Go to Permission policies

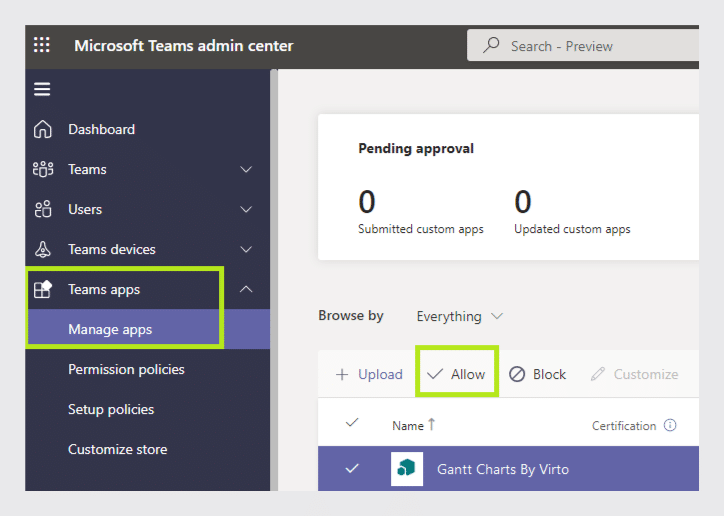pos(126,369)
